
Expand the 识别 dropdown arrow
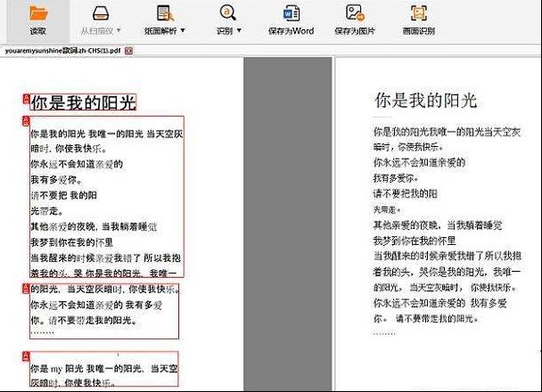(x=239, y=30)
